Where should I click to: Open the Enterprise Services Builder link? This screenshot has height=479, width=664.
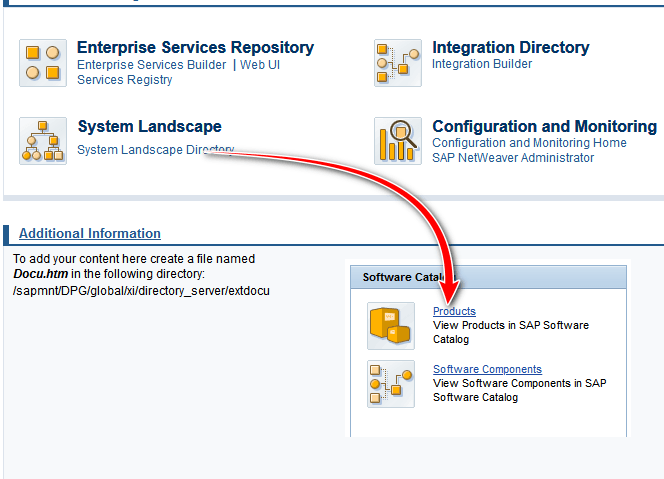pos(151,65)
